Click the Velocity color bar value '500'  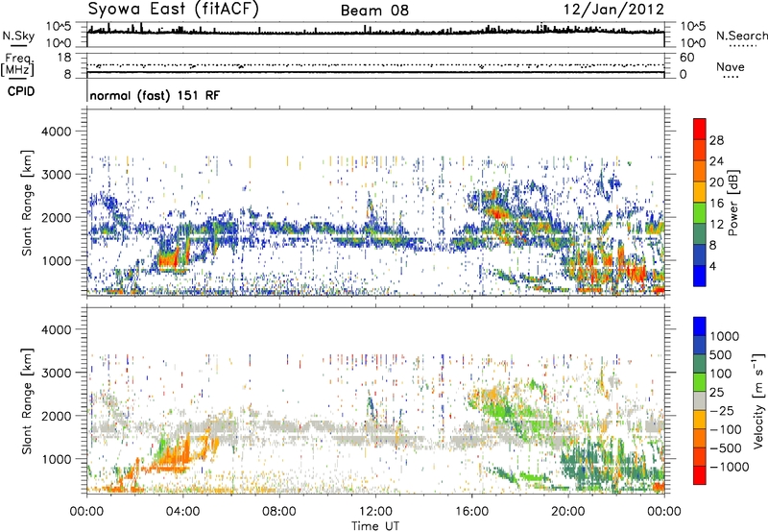tap(721, 355)
